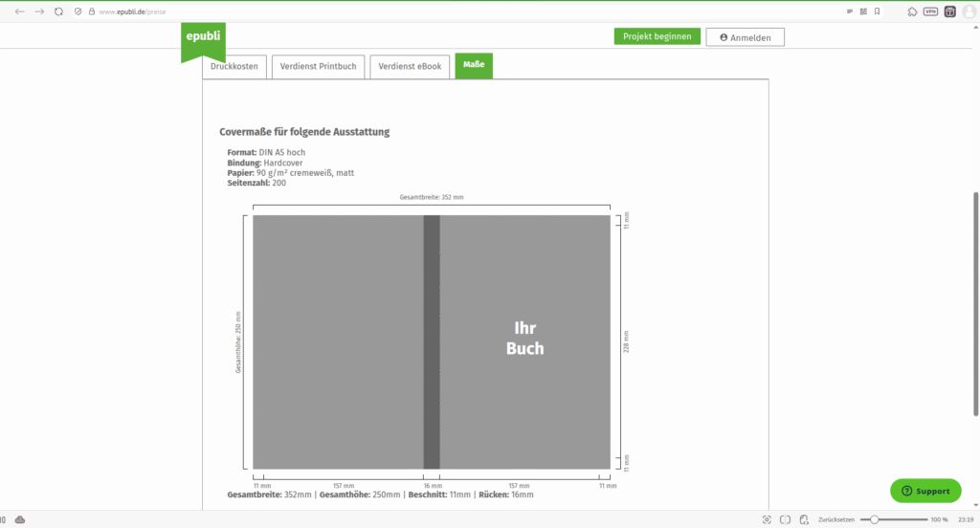The image size is (980, 528).
Task: Open the green Support chat button
Action: click(x=924, y=491)
